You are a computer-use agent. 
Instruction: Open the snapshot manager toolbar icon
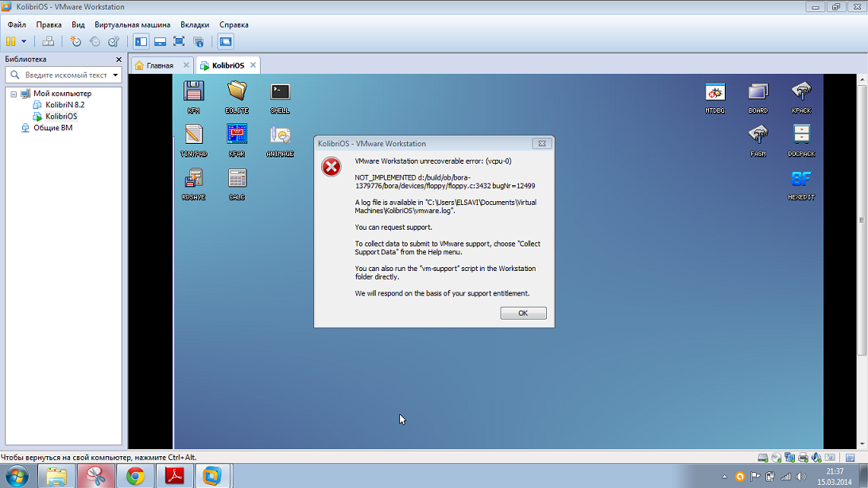coord(114,41)
